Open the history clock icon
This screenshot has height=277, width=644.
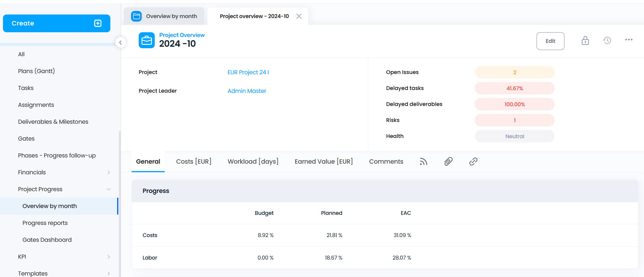[x=607, y=41]
